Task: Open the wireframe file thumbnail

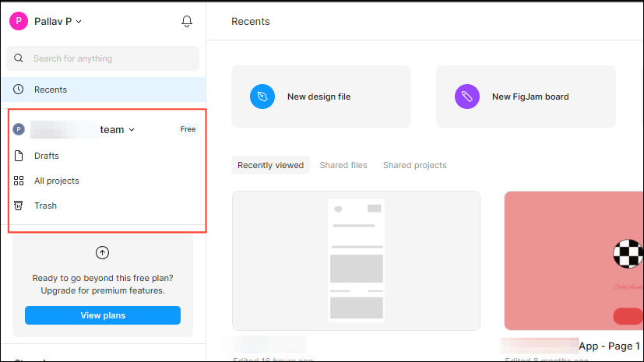Action: pyautogui.click(x=356, y=261)
